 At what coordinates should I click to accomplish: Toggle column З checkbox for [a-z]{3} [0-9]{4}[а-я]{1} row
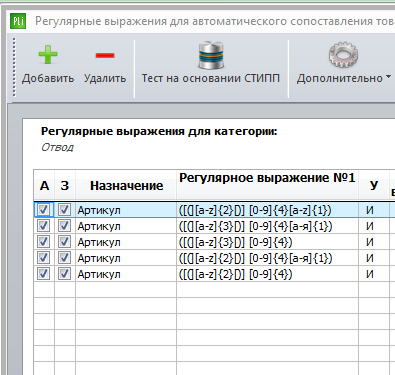[x=64, y=226]
